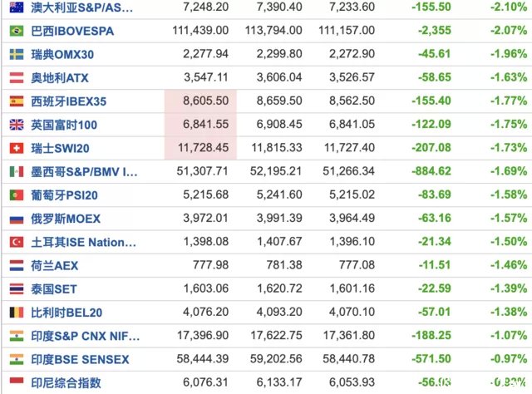This screenshot has width=532, height=394.
Task: Click the Sweden flag icon
Action: point(17,54)
